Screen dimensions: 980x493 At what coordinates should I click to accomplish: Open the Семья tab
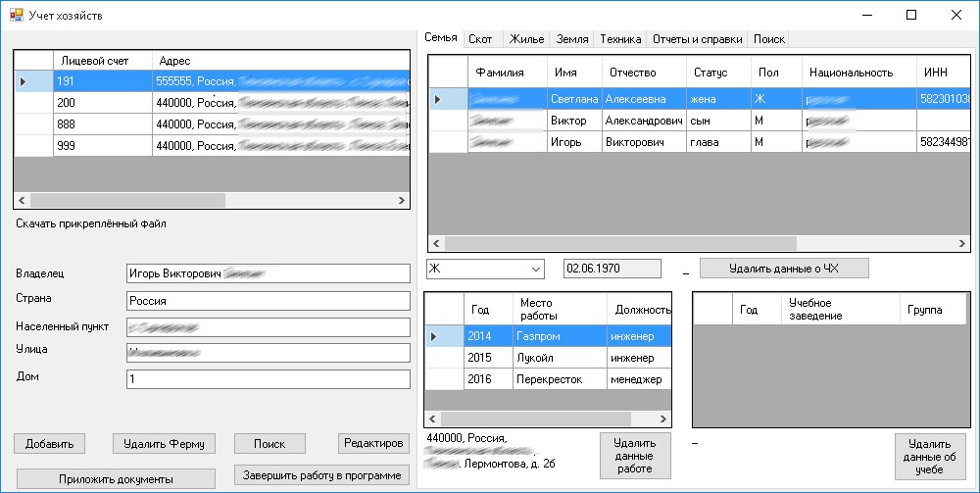point(441,38)
